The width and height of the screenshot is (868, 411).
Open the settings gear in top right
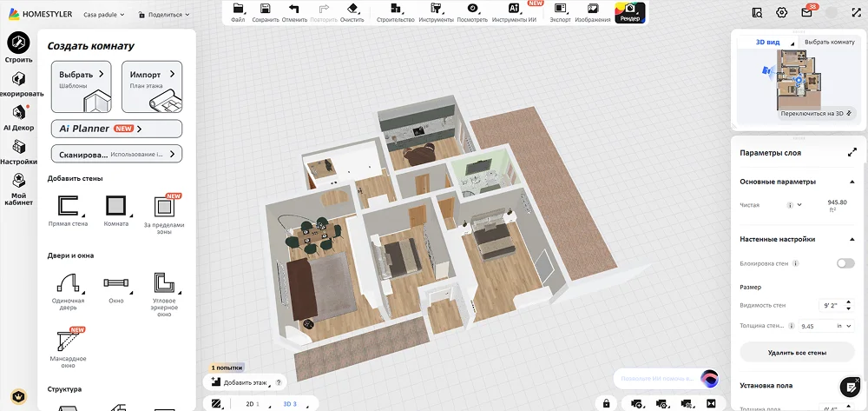781,13
